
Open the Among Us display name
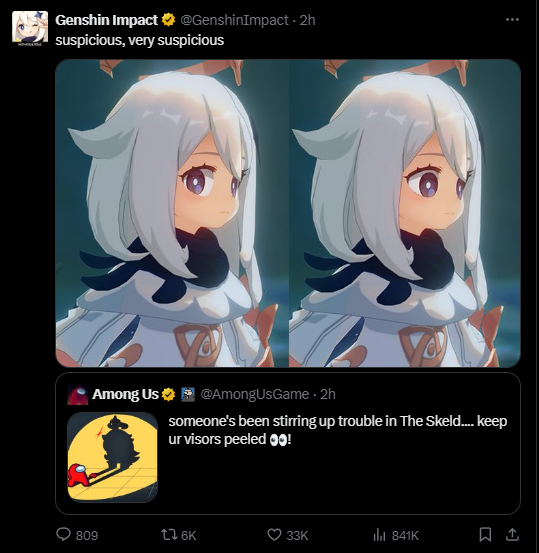click(125, 394)
